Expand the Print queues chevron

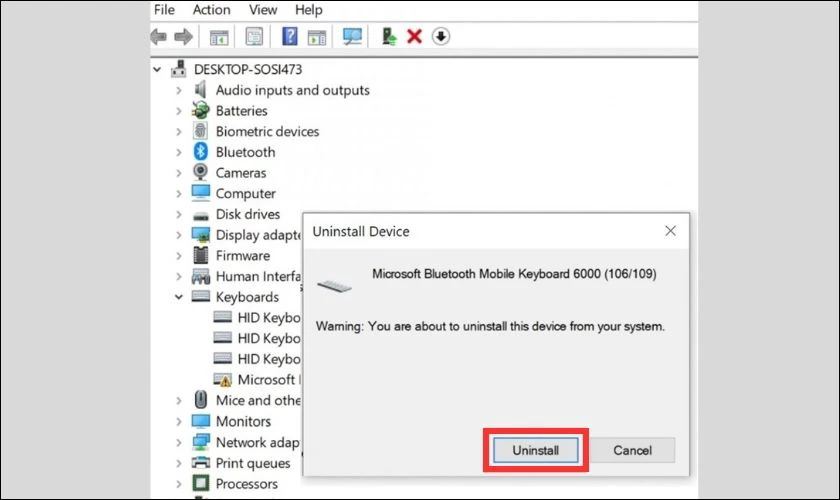point(178,463)
